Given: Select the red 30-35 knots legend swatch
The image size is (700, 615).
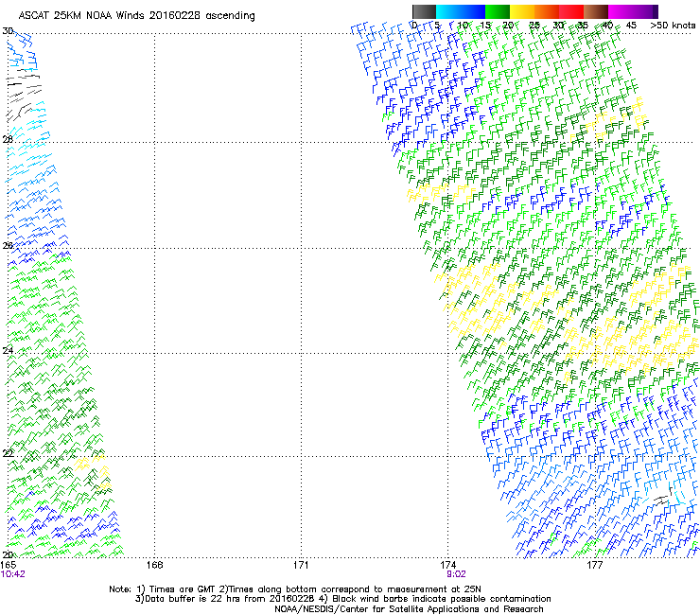Looking at the screenshot, I should (x=571, y=11).
